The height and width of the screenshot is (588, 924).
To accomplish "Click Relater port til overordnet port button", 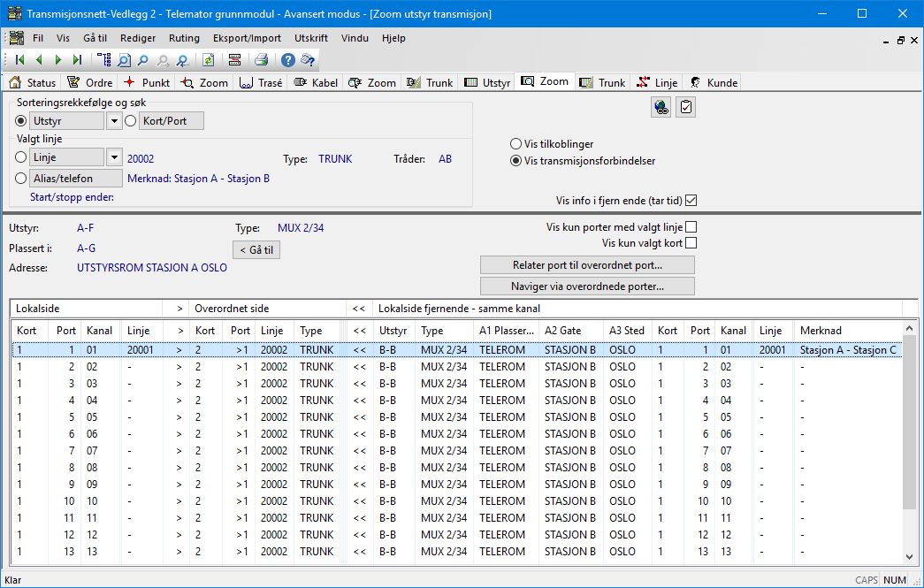I will pos(587,265).
